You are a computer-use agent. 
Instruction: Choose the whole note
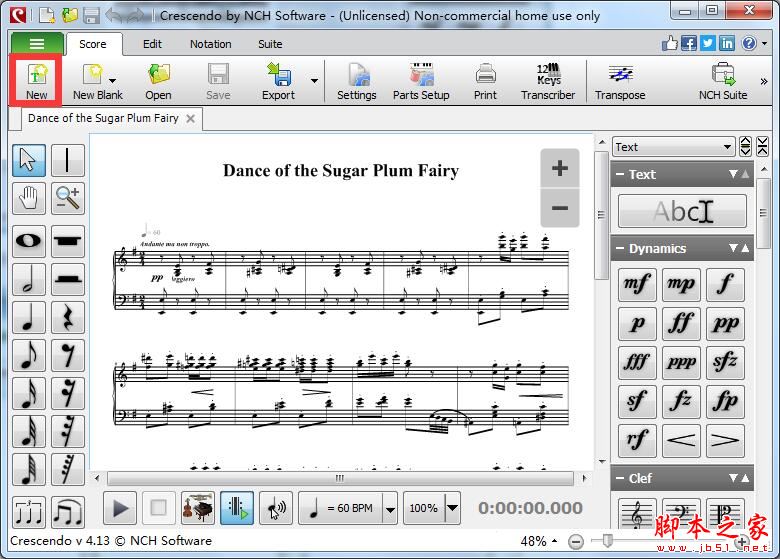29,241
